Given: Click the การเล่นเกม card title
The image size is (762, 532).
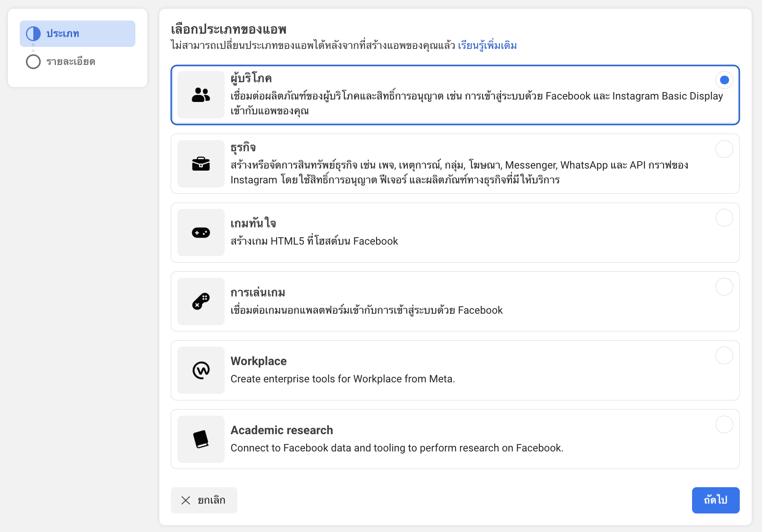Looking at the screenshot, I should click(x=258, y=292).
